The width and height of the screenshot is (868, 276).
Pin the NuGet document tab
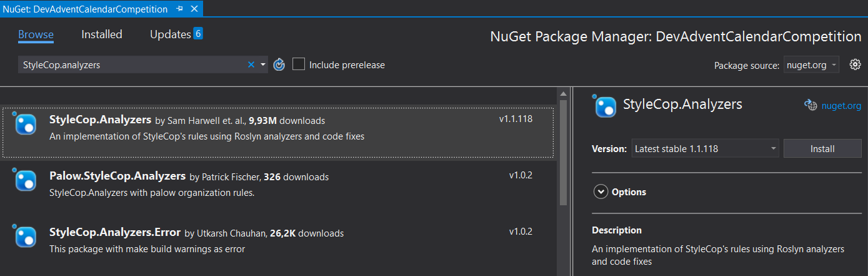(x=180, y=9)
